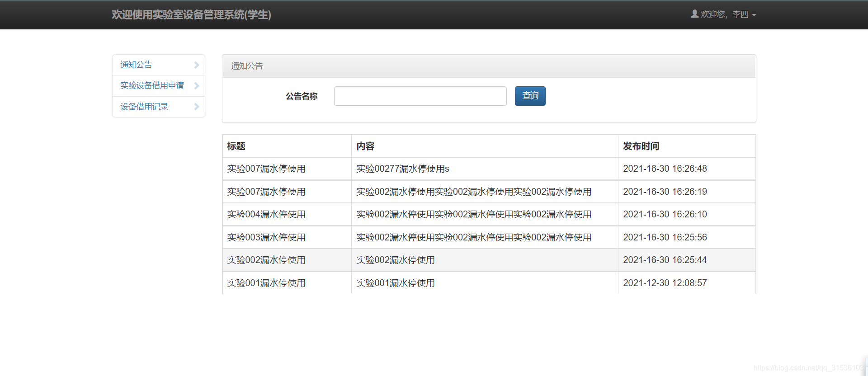Image resolution: width=868 pixels, height=376 pixels.
Task: Click the user avatar icon beside 欢迎您
Action: pos(694,14)
